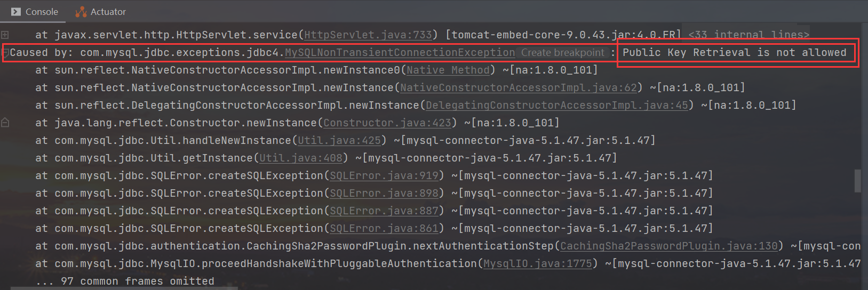This screenshot has width=868, height=290.
Task: Open Constructor.java:423 link
Action: [x=387, y=123]
